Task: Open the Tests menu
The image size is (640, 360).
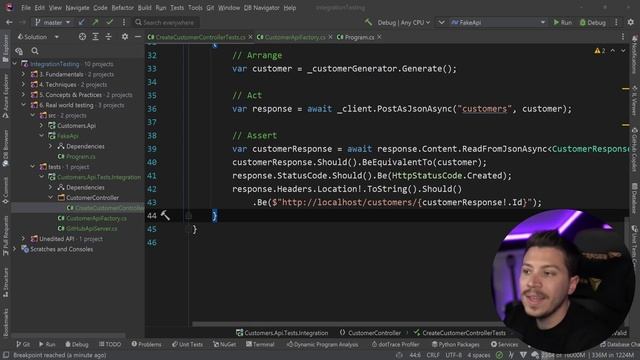Action: click(177, 8)
